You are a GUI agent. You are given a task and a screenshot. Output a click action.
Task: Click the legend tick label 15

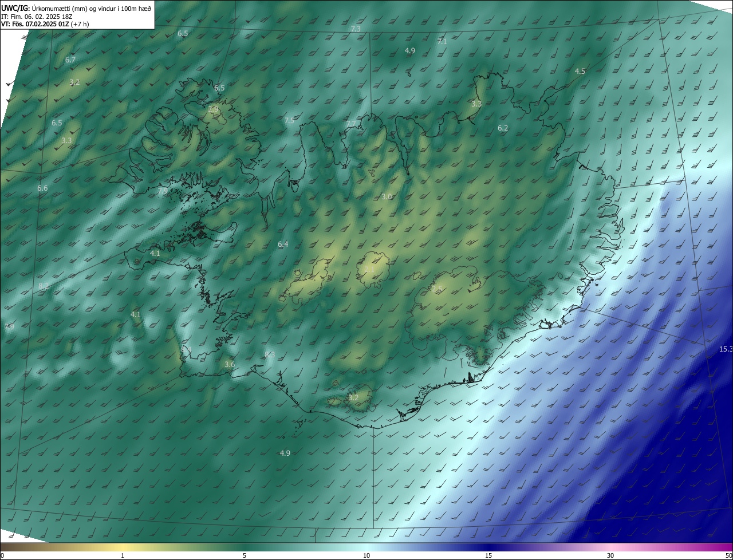click(x=488, y=555)
